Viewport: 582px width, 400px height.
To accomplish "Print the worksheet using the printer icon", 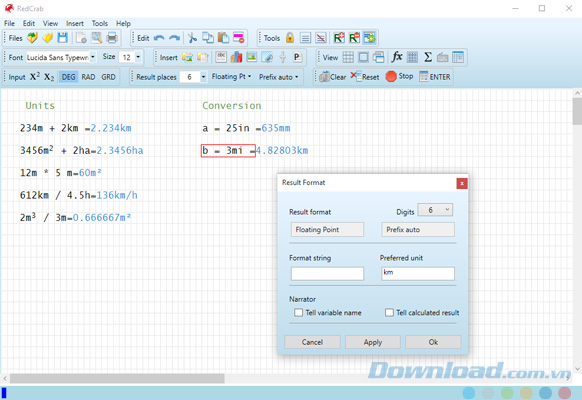I will point(112,37).
